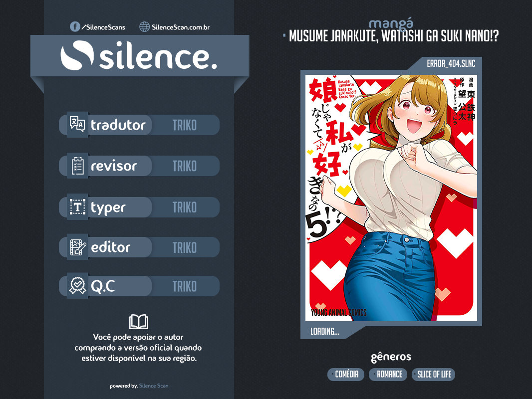The image size is (532, 399).
Task: Click the typer text box icon
Action: pyautogui.click(x=77, y=207)
